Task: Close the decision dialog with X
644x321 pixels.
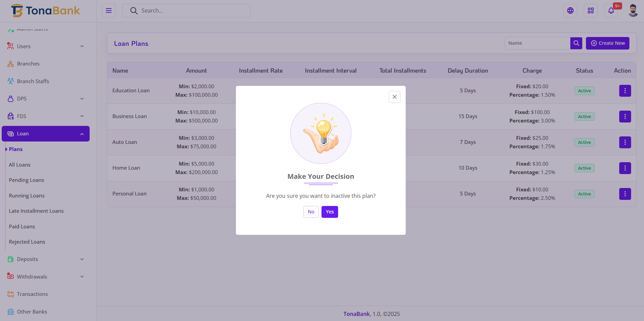Action: click(x=394, y=97)
